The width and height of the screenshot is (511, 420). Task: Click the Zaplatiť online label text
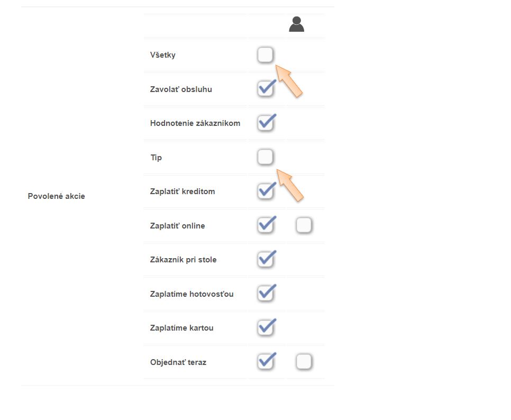[x=177, y=226]
